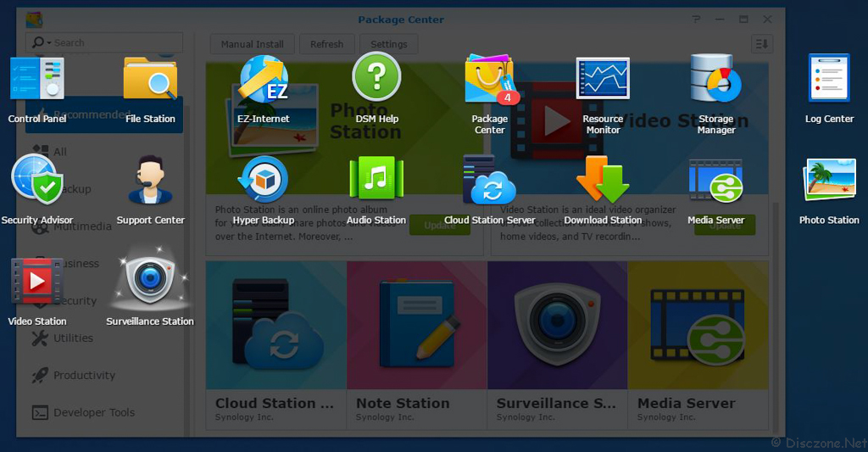Image resolution: width=868 pixels, height=452 pixels.
Task: Click the Photo Station banner
Action: 344,128
